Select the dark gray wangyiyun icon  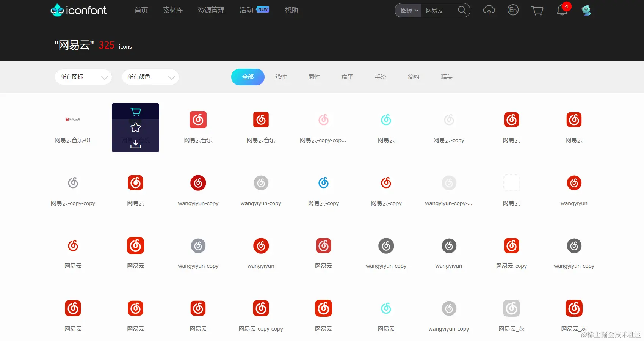tap(449, 246)
